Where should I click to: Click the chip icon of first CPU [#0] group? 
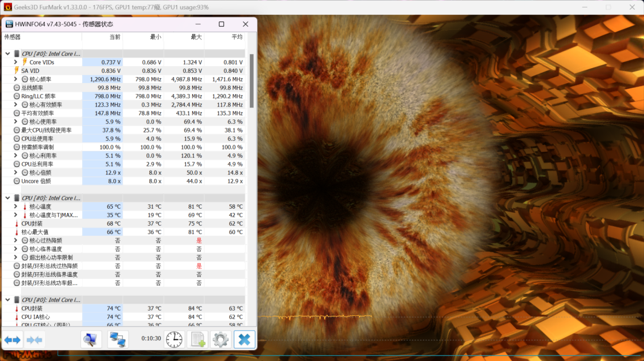point(17,54)
